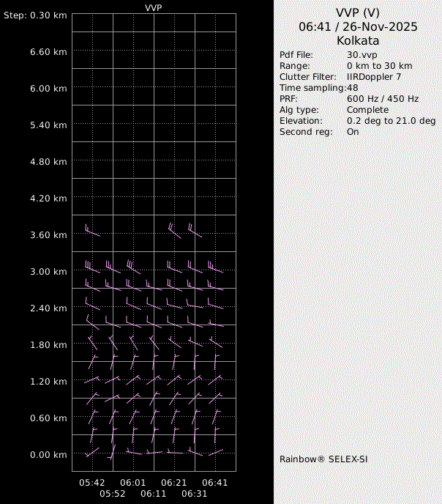Click the 6.60 km height label
442x504 pixels.
tap(50, 52)
